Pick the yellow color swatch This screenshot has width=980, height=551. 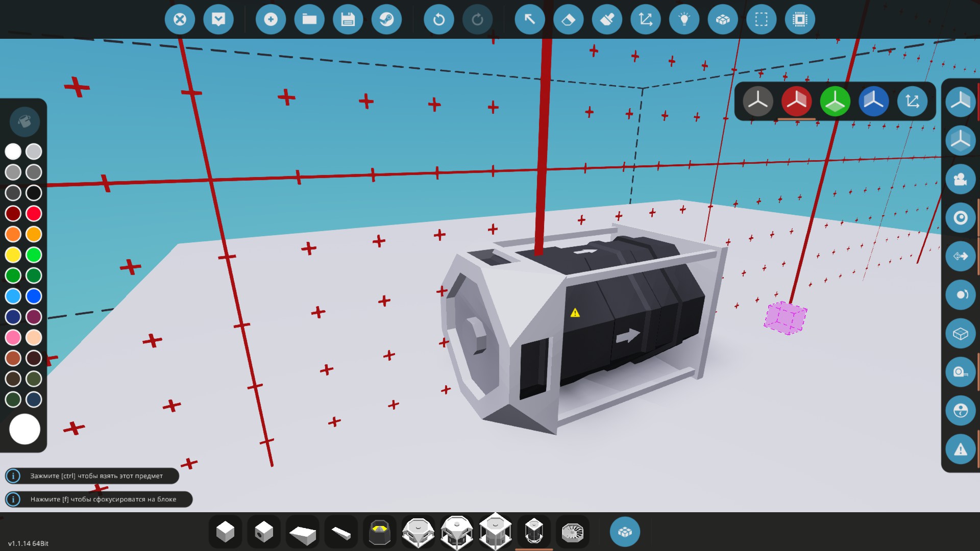pyautogui.click(x=13, y=255)
